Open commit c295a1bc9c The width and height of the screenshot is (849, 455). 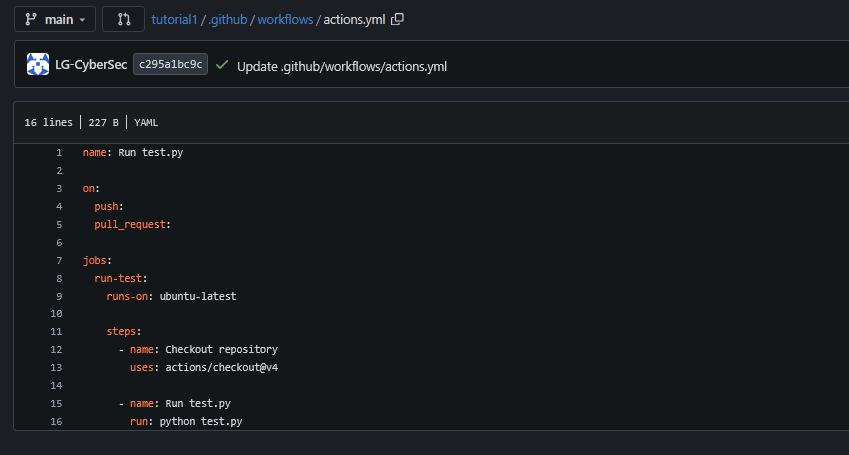(x=170, y=65)
